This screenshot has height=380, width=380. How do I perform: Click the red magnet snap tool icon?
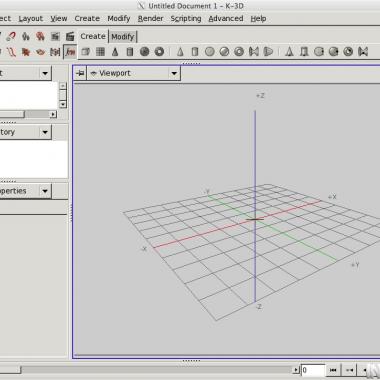point(11,36)
